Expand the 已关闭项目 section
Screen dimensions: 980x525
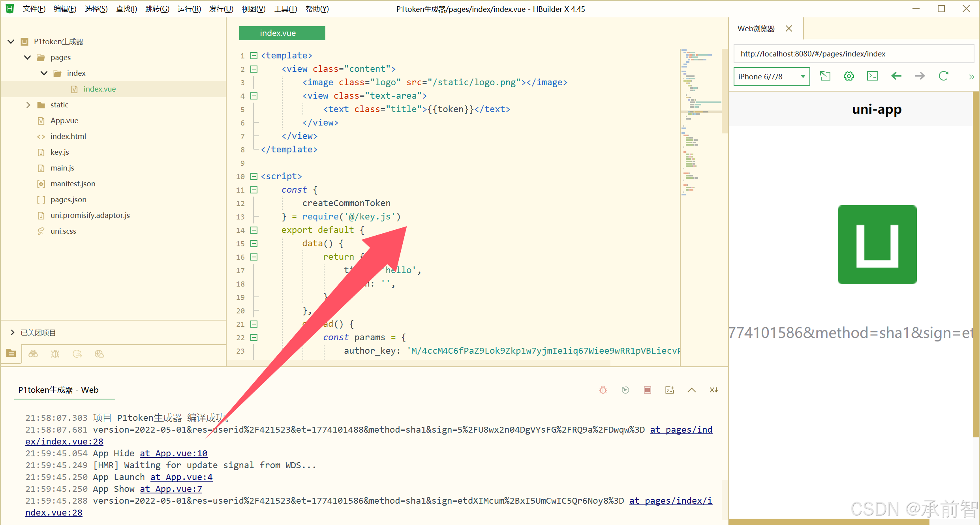pos(13,332)
